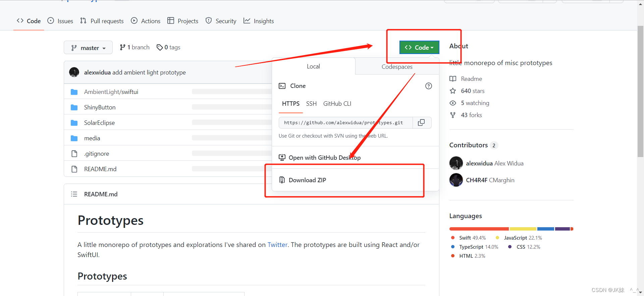The image size is (644, 296).
Task: Switch to the Projects tab
Action: coord(183,21)
